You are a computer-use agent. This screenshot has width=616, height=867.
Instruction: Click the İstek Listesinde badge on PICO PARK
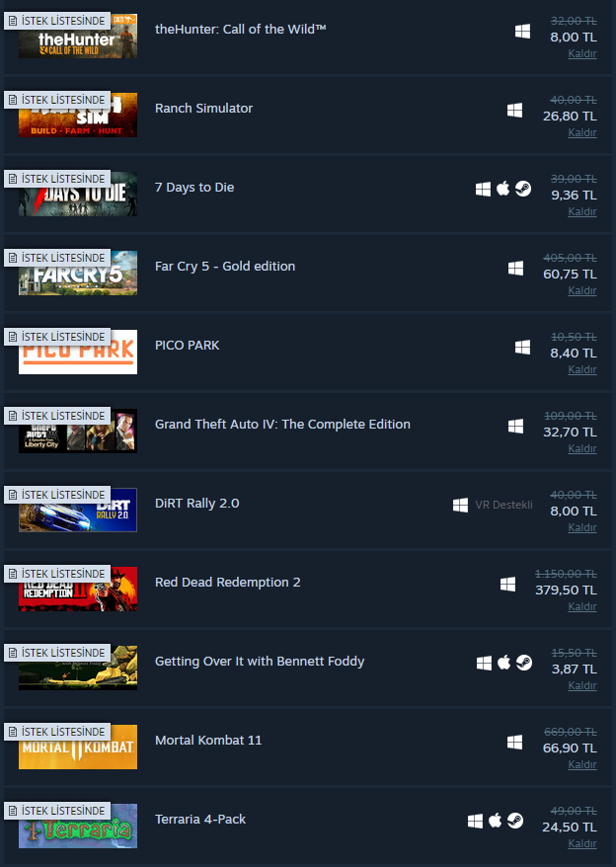click(57, 337)
